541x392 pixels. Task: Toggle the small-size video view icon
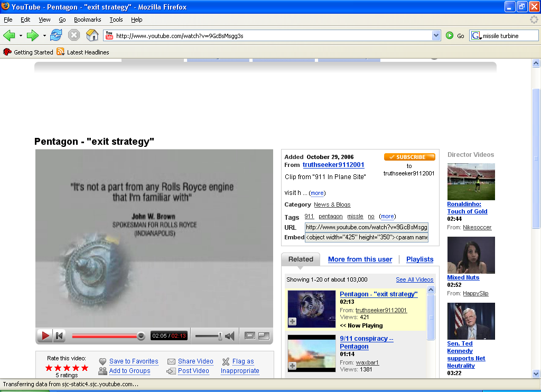(250, 335)
